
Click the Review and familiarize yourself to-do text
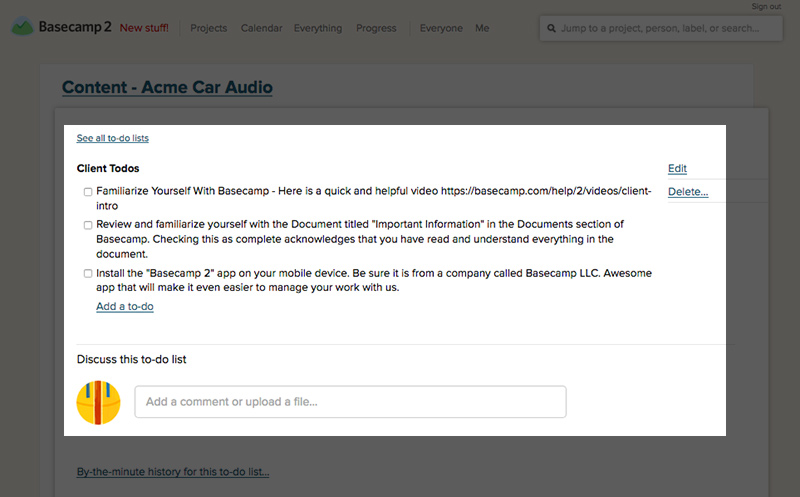[x=360, y=239]
